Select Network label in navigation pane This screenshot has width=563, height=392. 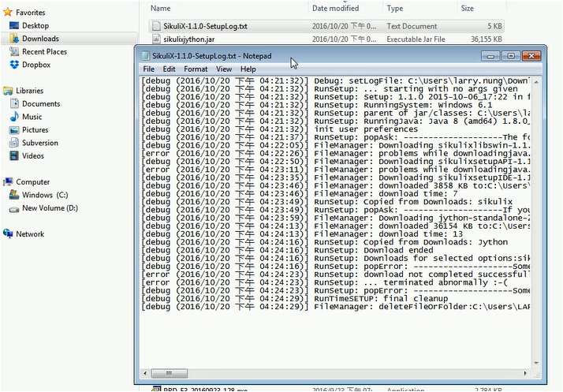(x=30, y=234)
